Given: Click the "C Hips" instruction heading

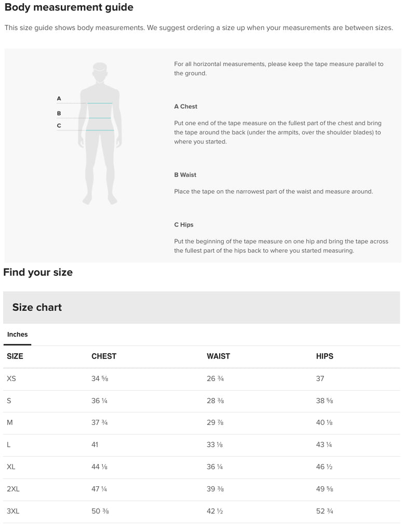Looking at the screenshot, I should (x=184, y=225).
